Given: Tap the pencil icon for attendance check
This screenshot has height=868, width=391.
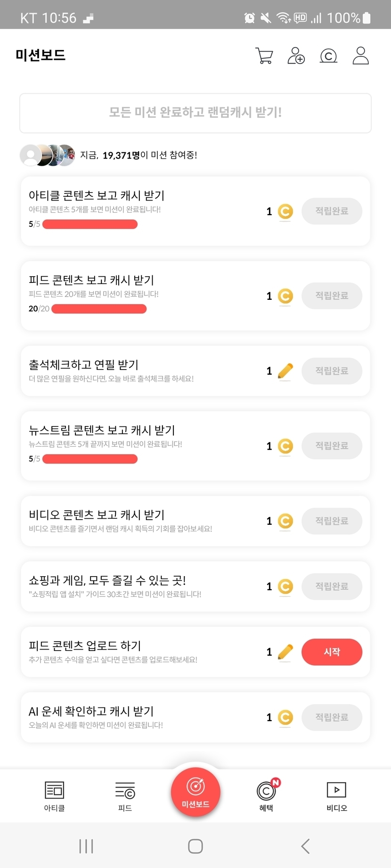Looking at the screenshot, I should coord(285,371).
